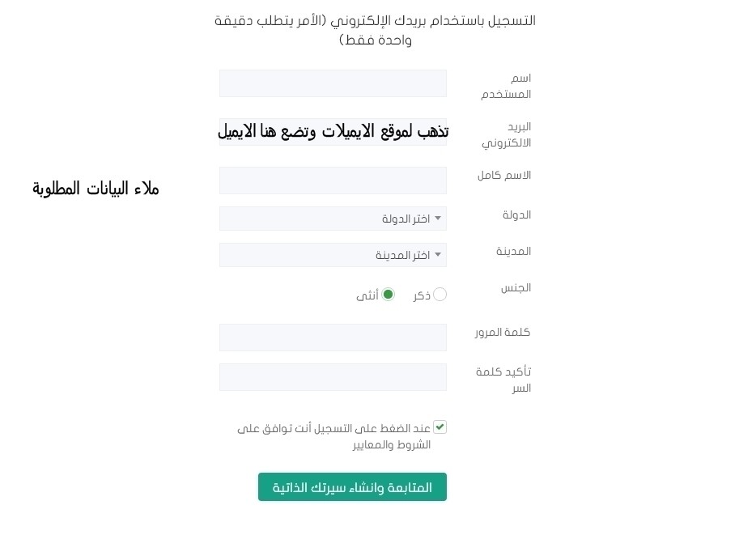756x535 pixels.
Task: Focus the email (البريد الالكتروني) input field
Action: [333, 132]
